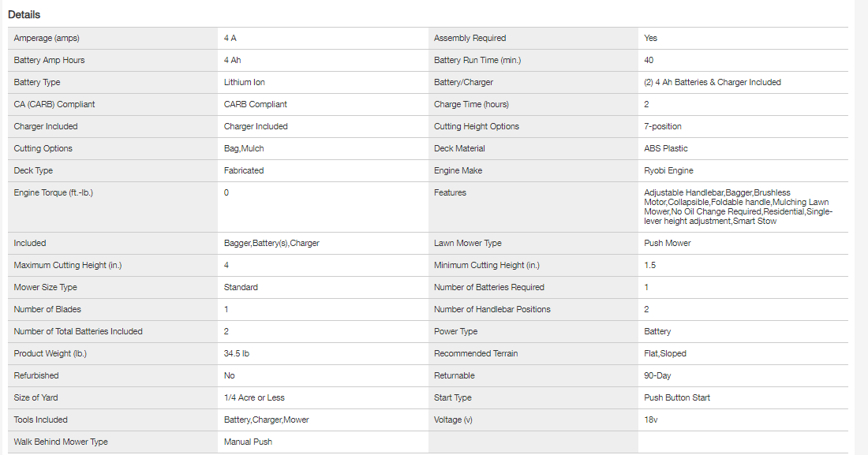Click the Push Button Start value
This screenshot has height=455, width=868.
[x=676, y=398]
